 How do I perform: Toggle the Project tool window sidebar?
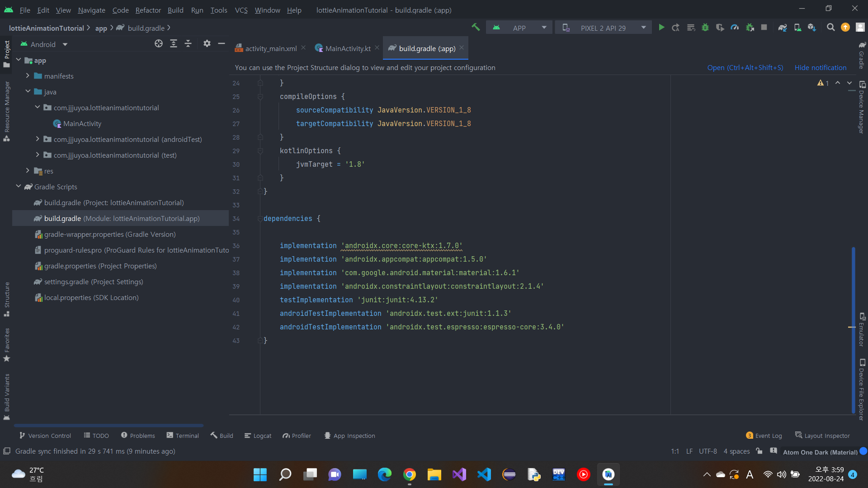(7, 53)
